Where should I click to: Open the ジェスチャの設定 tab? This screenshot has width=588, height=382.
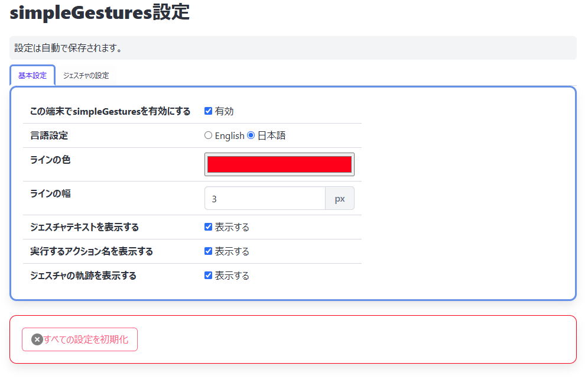[x=86, y=76]
